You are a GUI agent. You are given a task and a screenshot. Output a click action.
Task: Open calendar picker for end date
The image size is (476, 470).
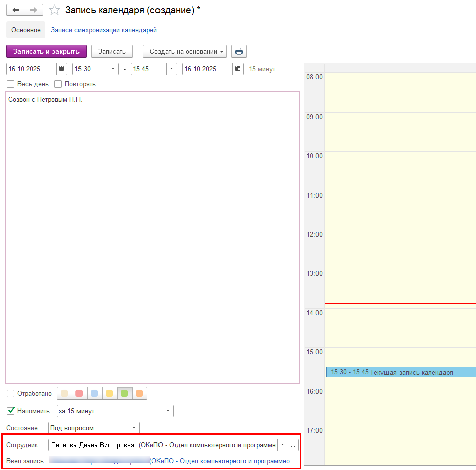point(238,69)
